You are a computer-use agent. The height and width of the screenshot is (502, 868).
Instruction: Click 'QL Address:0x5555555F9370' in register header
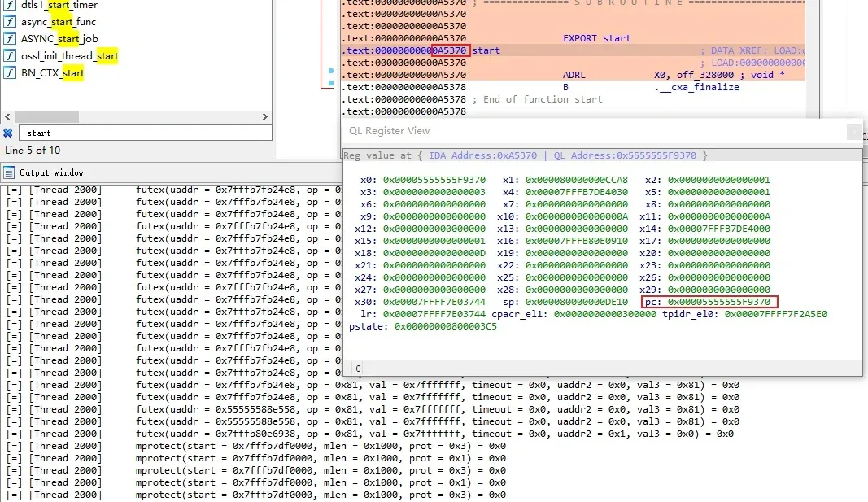[625, 155]
